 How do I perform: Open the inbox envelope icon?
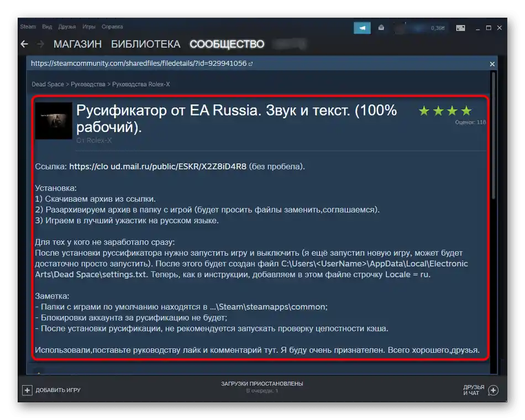tap(381, 28)
